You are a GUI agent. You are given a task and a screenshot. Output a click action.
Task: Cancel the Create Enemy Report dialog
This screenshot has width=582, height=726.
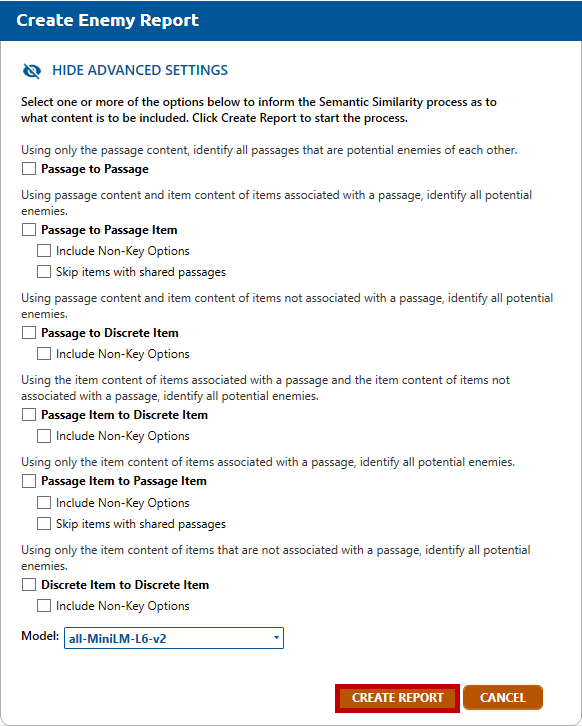[503, 697]
